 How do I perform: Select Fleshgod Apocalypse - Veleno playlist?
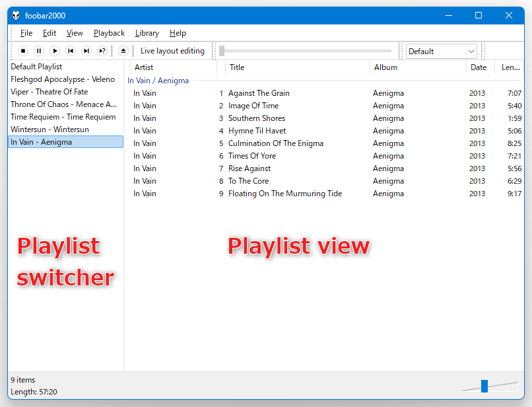tap(65, 79)
